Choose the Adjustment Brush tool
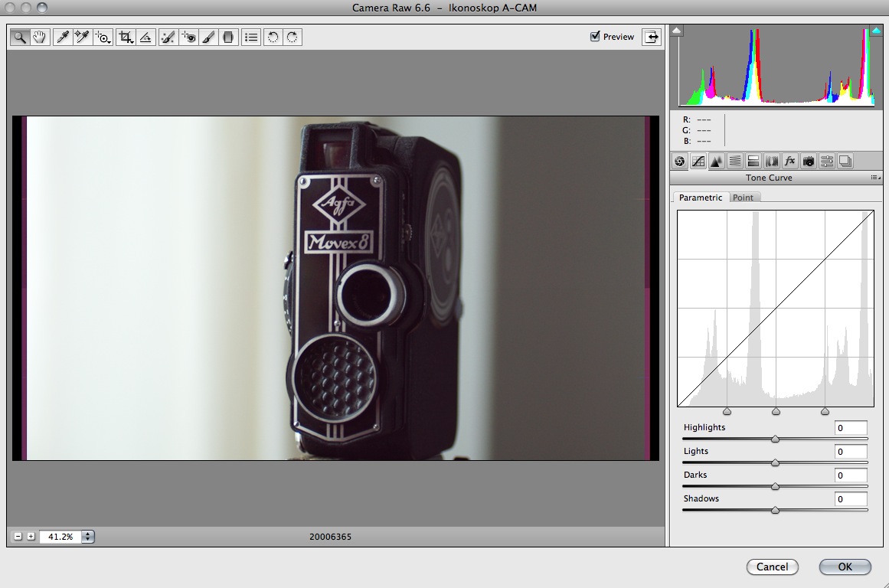The width and height of the screenshot is (889, 588). [x=208, y=37]
